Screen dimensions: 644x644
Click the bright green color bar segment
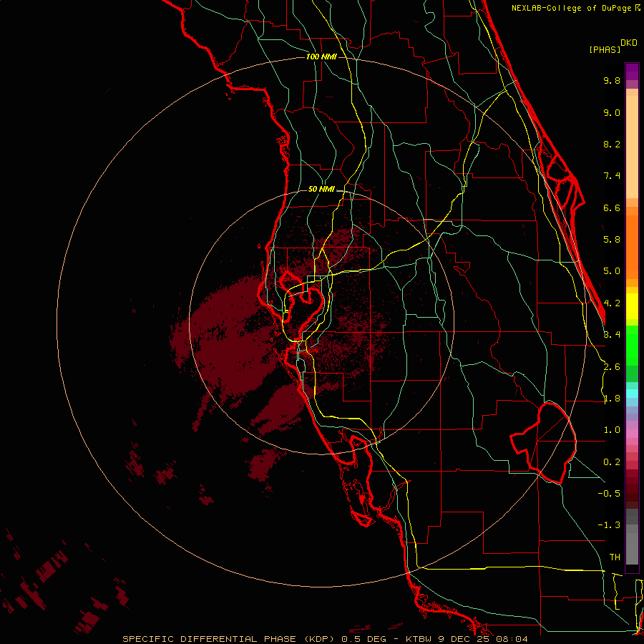coord(632,345)
